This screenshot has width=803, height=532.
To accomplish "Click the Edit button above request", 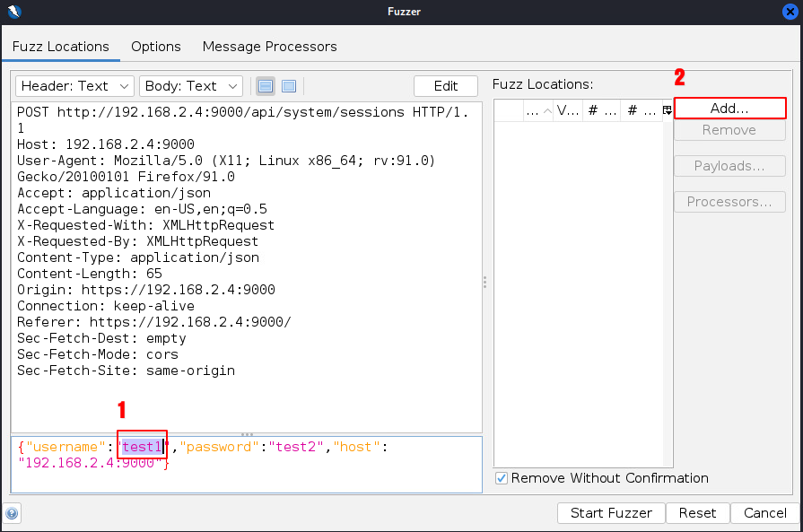I will pyautogui.click(x=446, y=86).
